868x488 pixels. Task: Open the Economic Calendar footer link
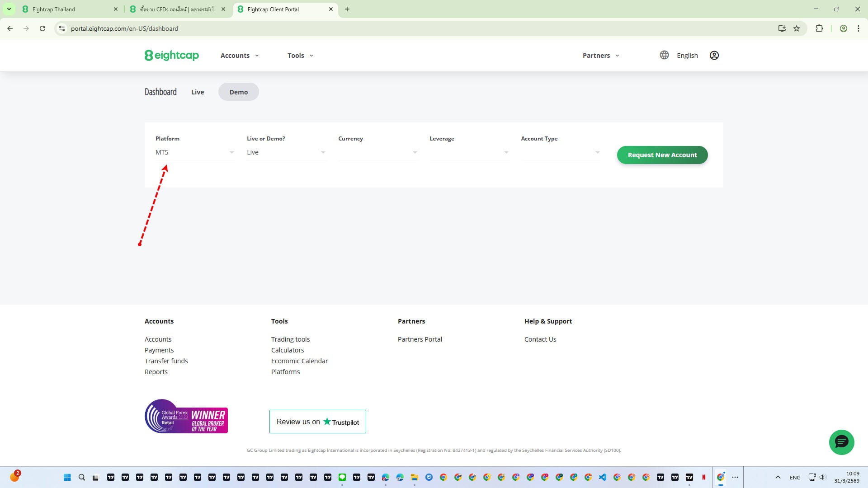[x=299, y=361]
